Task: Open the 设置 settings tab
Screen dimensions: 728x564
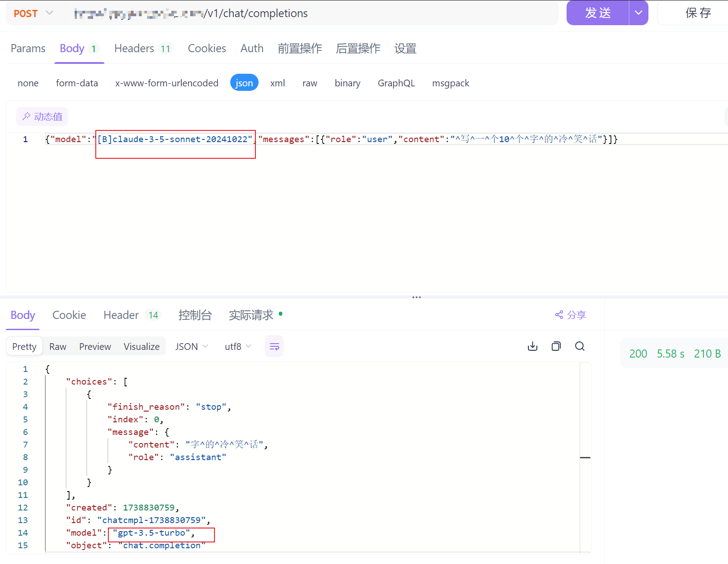Action: tap(405, 48)
